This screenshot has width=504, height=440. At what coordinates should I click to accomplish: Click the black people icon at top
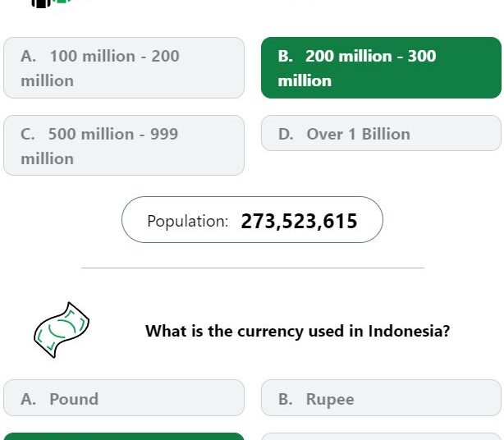click(41, 3)
